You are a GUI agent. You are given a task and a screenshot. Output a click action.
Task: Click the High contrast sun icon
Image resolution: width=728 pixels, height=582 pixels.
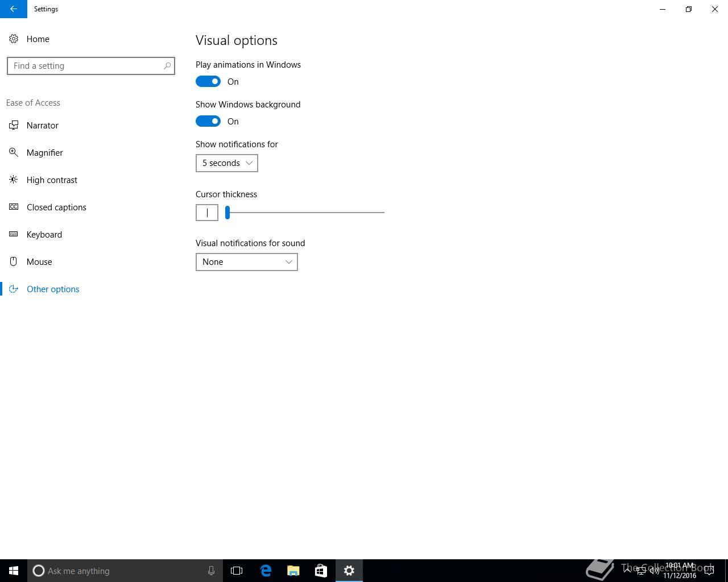pyautogui.click(x=14, y=180)
